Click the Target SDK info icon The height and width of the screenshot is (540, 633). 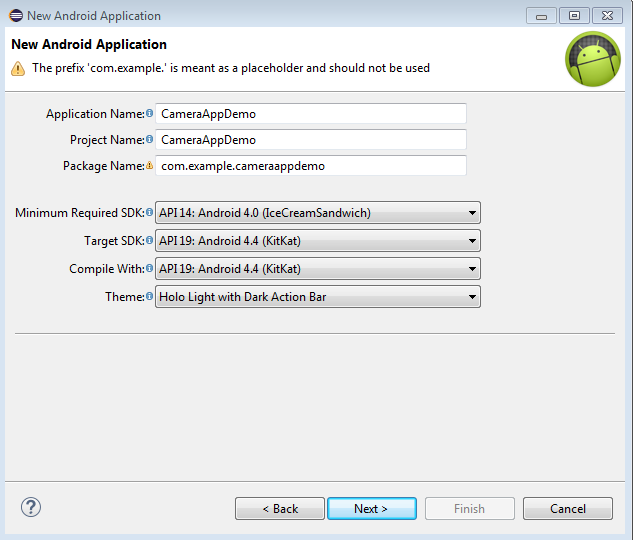click(149, 241)
